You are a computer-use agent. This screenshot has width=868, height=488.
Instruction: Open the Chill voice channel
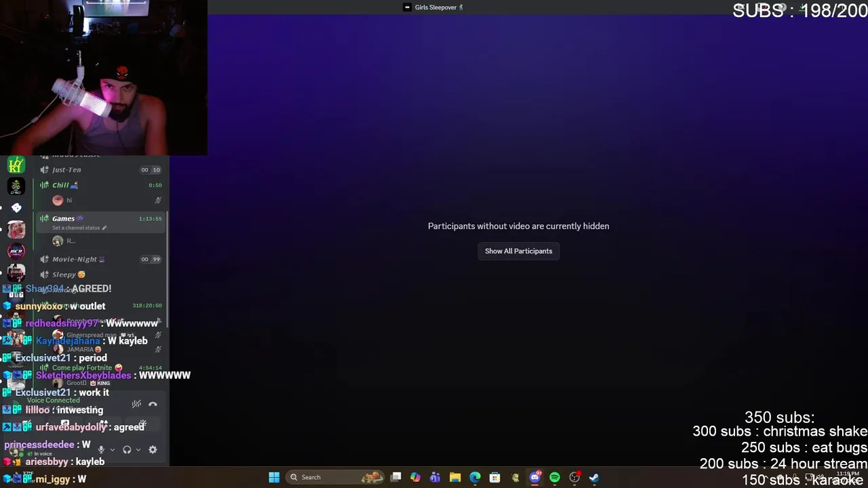point(102,185)
